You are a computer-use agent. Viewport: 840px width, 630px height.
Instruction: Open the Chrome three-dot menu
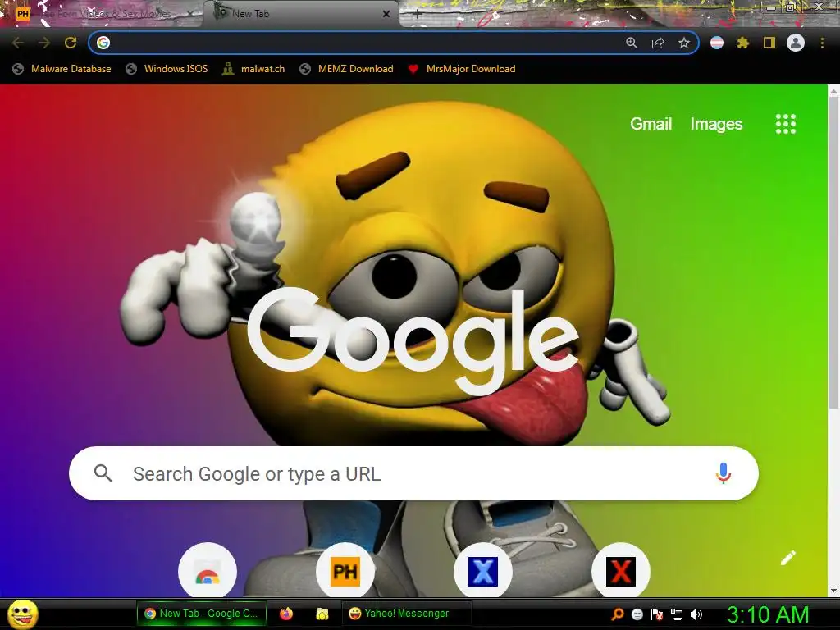click(822, 43)
